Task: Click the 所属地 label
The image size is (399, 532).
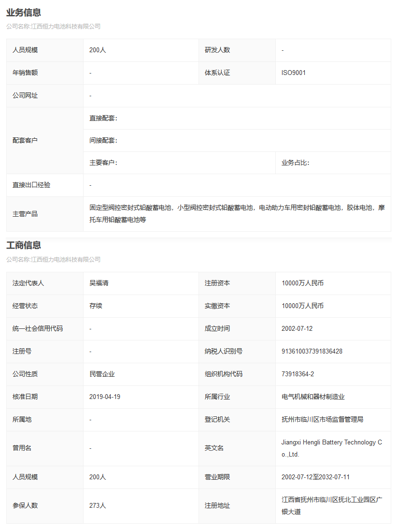Action: [22, 419]
